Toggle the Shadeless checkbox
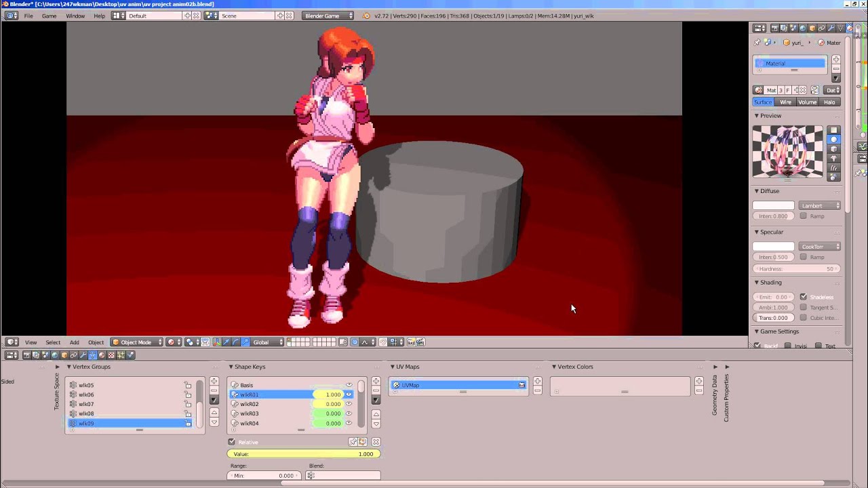The width and height of the screenshot is (868, 488). tap(804, 297)
